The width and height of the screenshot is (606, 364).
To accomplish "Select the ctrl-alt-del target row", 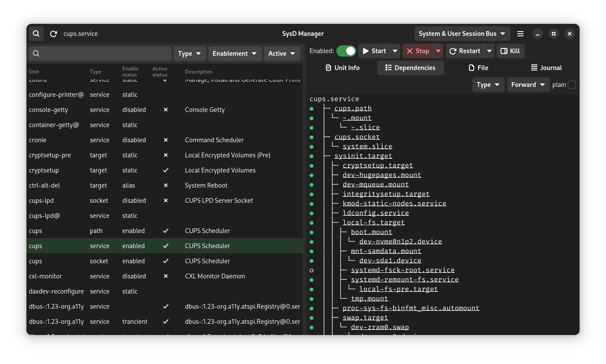I will pyautogui.click(x=165, y=185).
